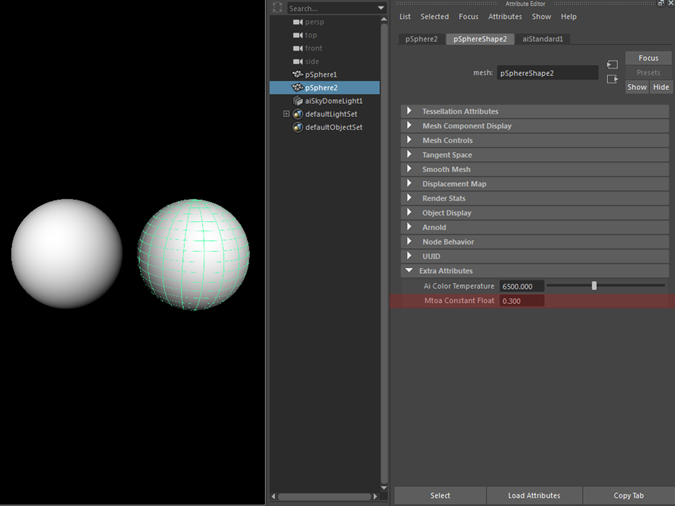Click the Select button

[x=440, y=496]
